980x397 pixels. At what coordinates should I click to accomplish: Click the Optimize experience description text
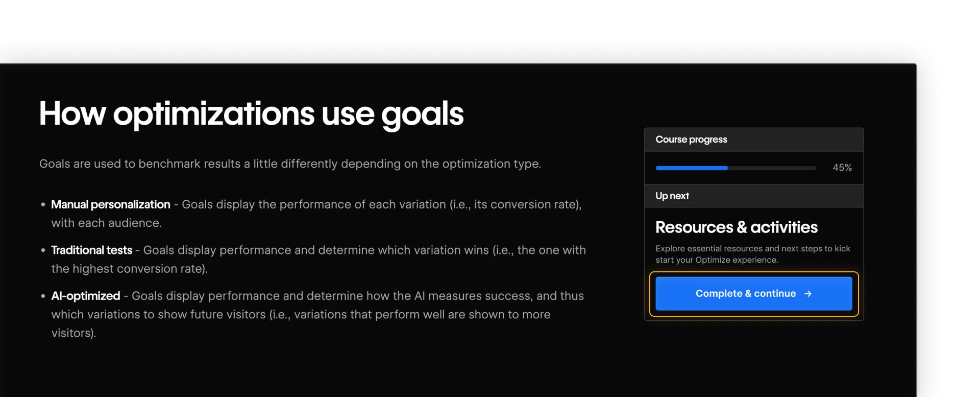point(752,254)
